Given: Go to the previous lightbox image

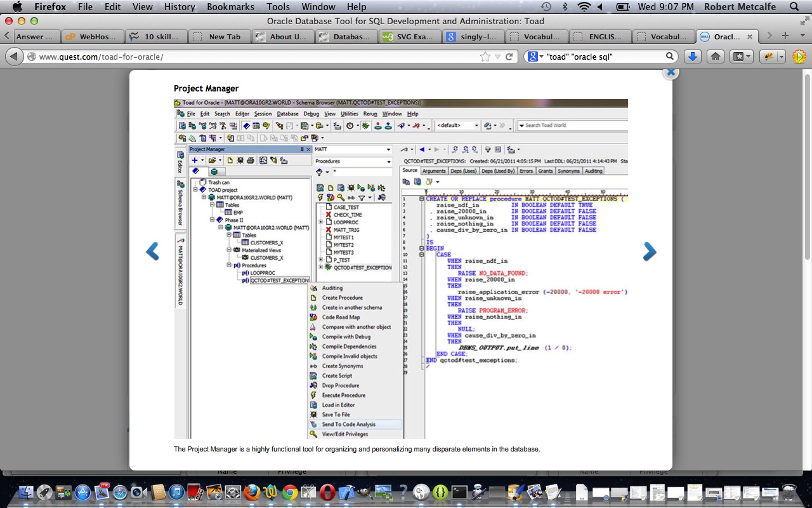Looking at the screenshot, I should (152, 252).
